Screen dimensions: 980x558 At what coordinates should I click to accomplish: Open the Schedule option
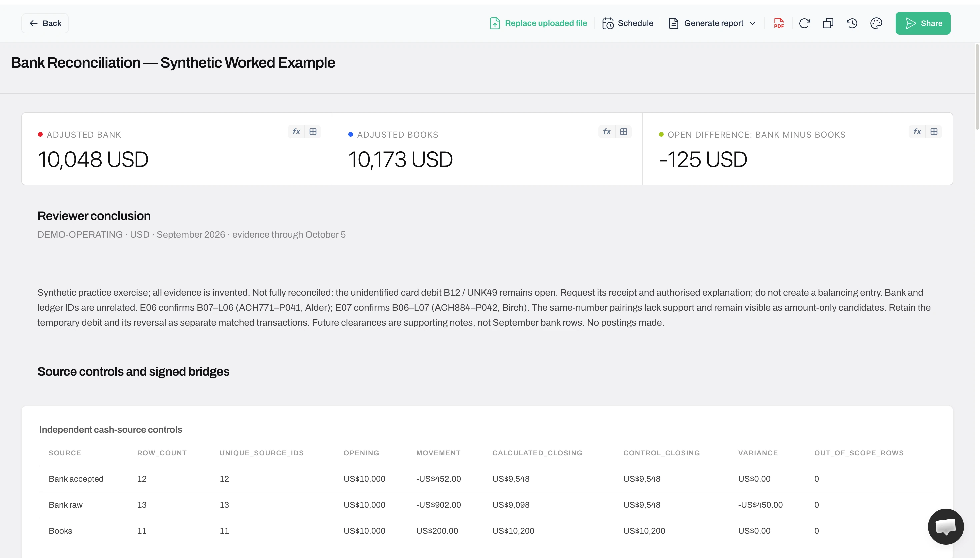628,23
